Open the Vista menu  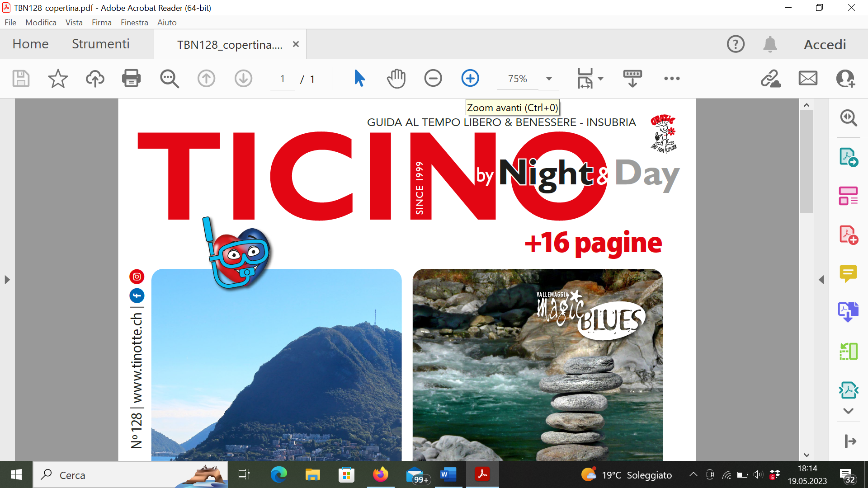click(74, 23)
